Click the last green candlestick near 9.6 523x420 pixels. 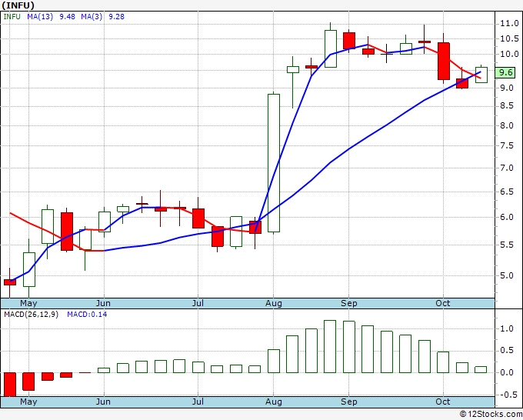(x=481, y=75)
